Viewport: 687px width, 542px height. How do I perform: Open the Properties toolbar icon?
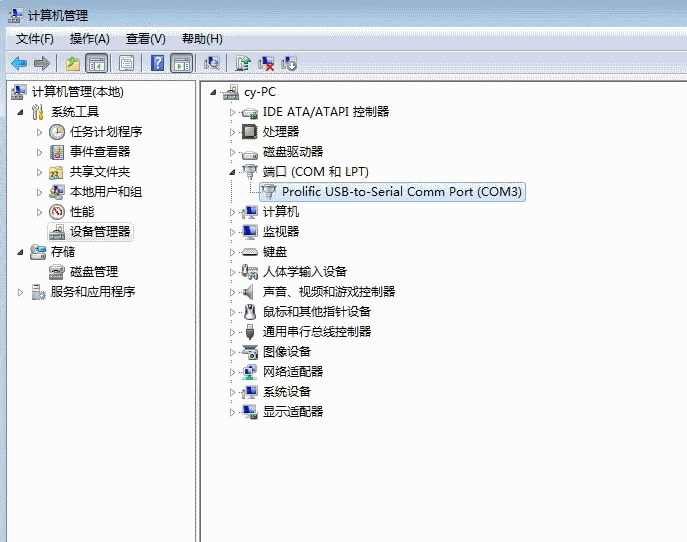pos(127,64)
